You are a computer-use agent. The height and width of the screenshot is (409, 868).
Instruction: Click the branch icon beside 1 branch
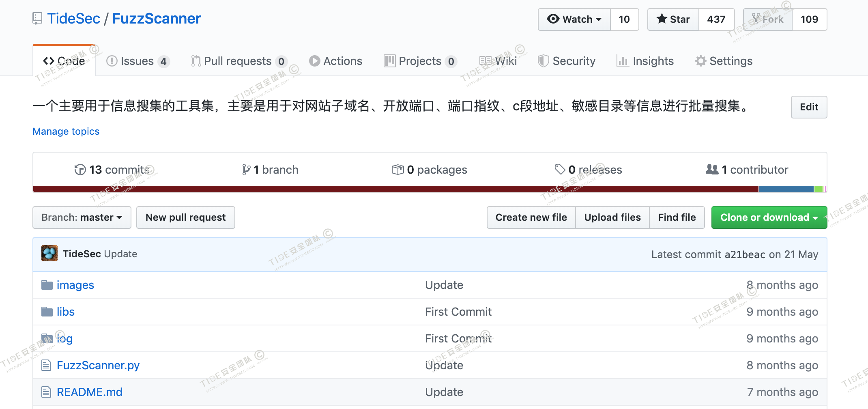click(x=246, y=170)
